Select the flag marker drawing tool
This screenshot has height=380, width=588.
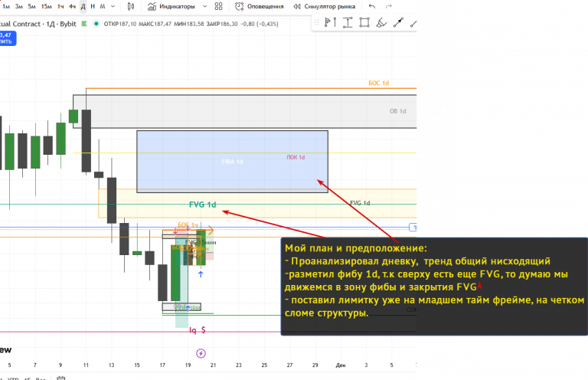click(x=327, y=23)
